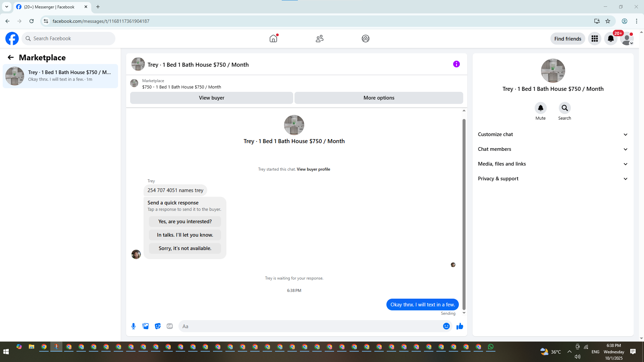This screenshot has height=362, width=644.
Task: Open the account profile avatar menu
Action: click(x=627, y=39)
